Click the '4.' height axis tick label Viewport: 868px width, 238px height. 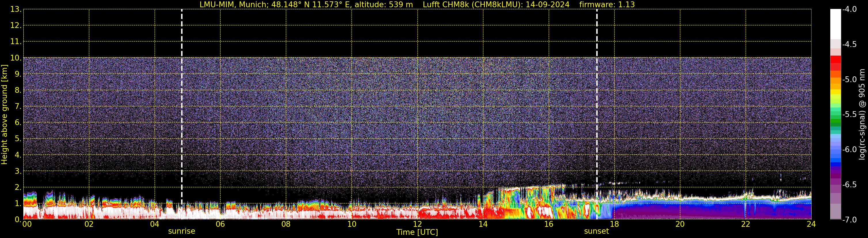click(x=18, y=155)
